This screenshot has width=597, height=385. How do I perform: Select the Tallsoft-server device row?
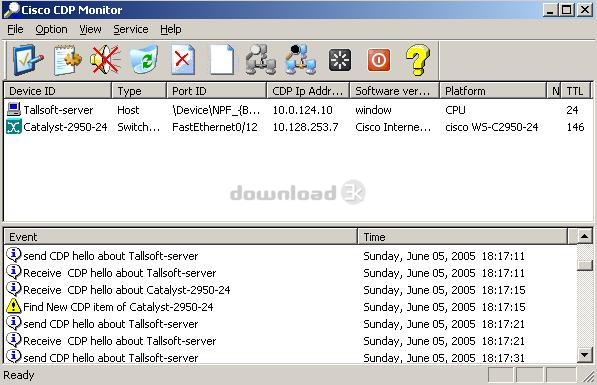click(x=297, y=110)
